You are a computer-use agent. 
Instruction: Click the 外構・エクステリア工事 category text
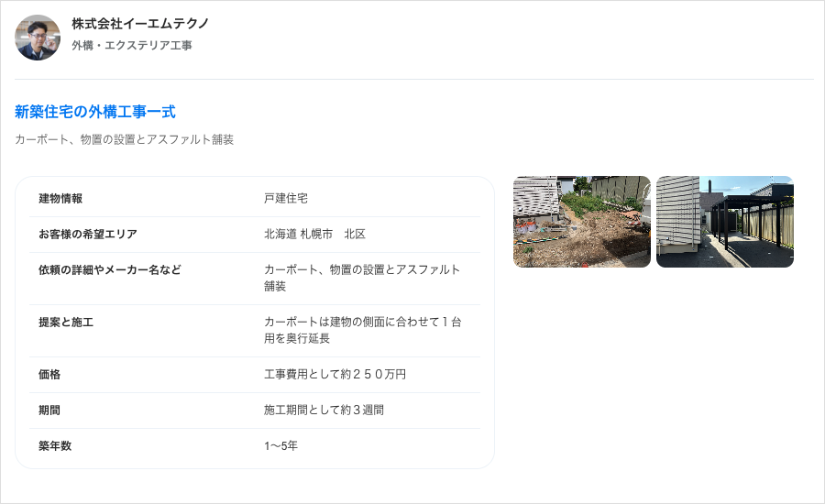pyautogui.click(x=132, y=45)
